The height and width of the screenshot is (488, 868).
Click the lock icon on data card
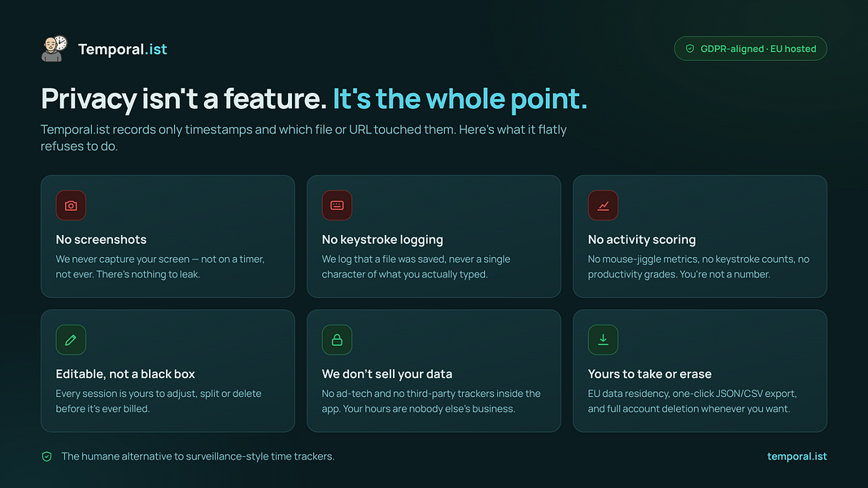337,340
